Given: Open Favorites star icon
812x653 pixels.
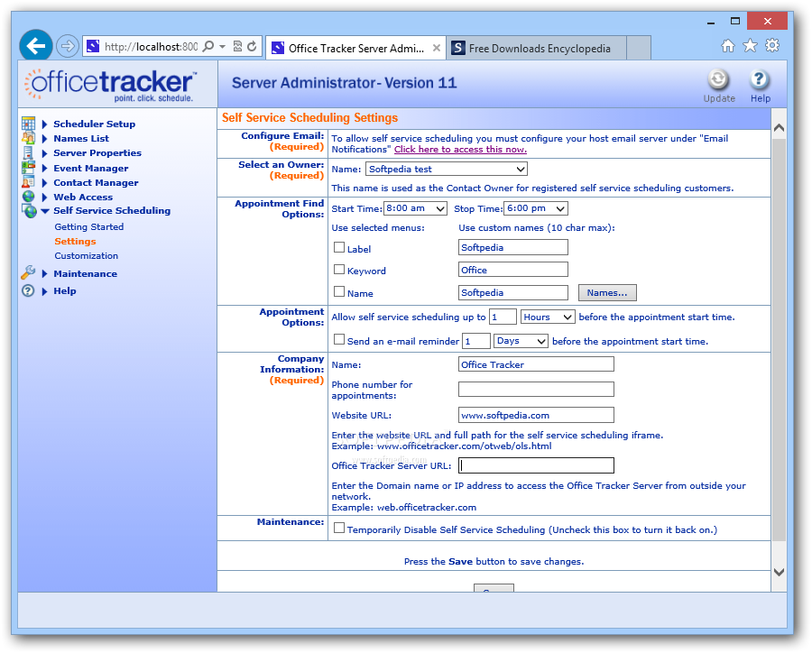Looking at the screenshot, I should pos(750,46).
